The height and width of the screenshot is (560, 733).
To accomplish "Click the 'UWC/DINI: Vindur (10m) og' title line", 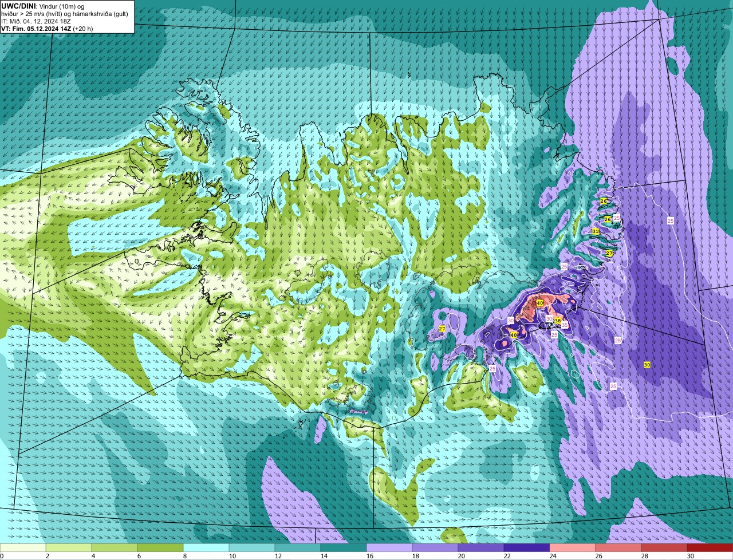I will coord(43,6).
